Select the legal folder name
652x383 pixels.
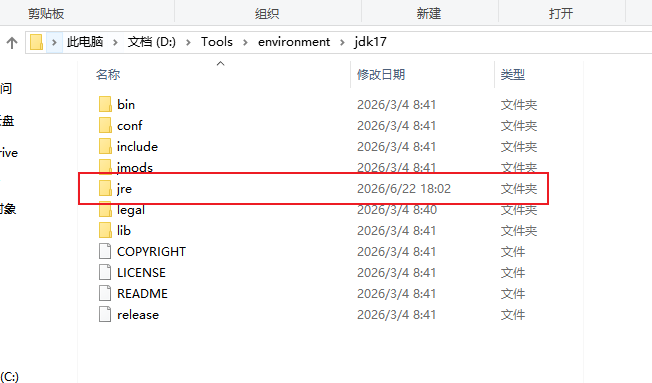point(131,210)
